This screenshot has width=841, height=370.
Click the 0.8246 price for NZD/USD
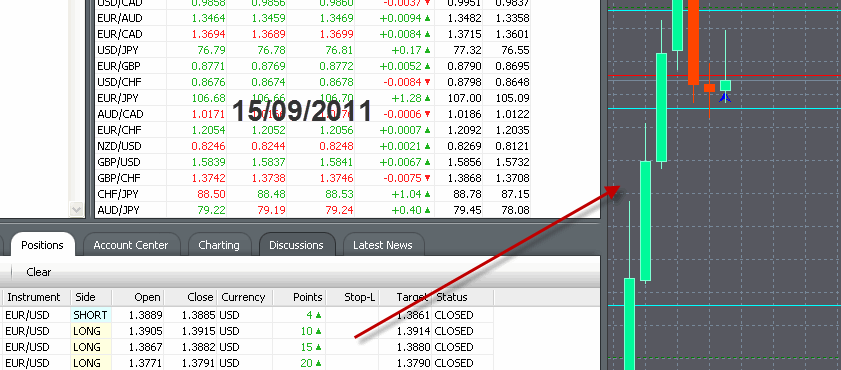point(208,146)
